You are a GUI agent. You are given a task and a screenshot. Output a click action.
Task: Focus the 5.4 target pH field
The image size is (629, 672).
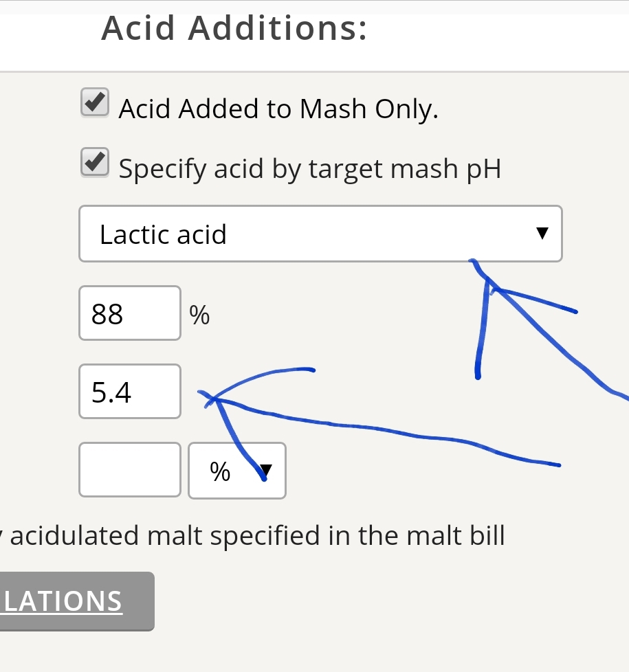click(130, 391)
